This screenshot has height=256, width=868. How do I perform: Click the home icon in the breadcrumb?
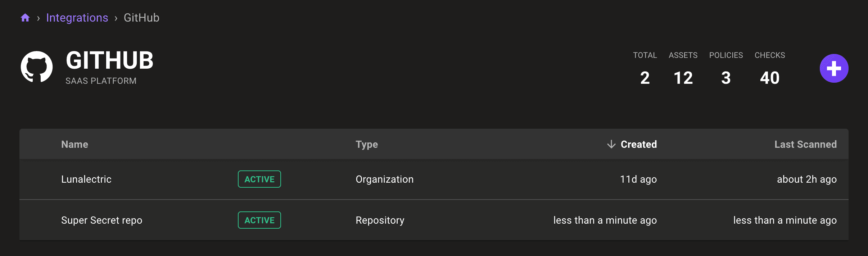tap(25, 17)
